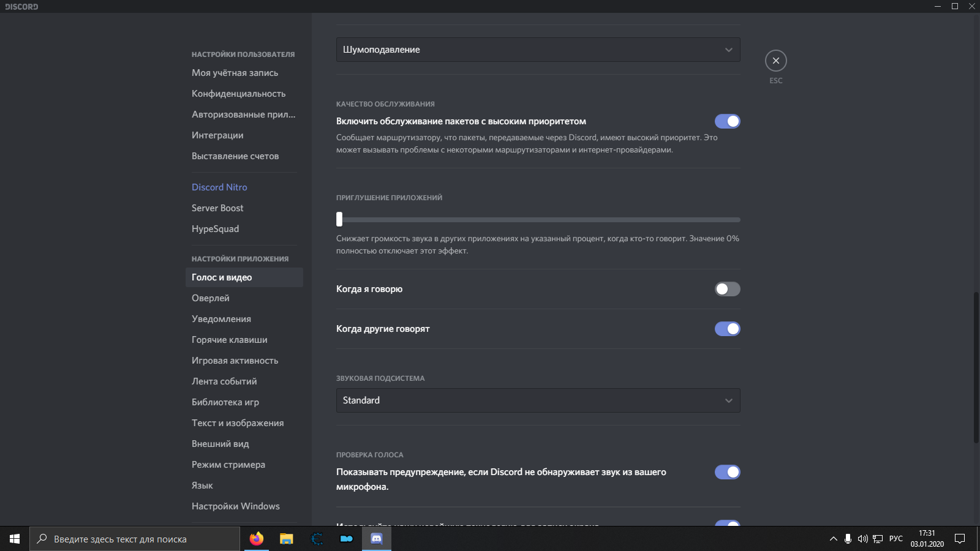The width and height of the screenshot is (980, 551).
Task: Open the Standard audio subsystem dropdown
Action: point(538,400)
